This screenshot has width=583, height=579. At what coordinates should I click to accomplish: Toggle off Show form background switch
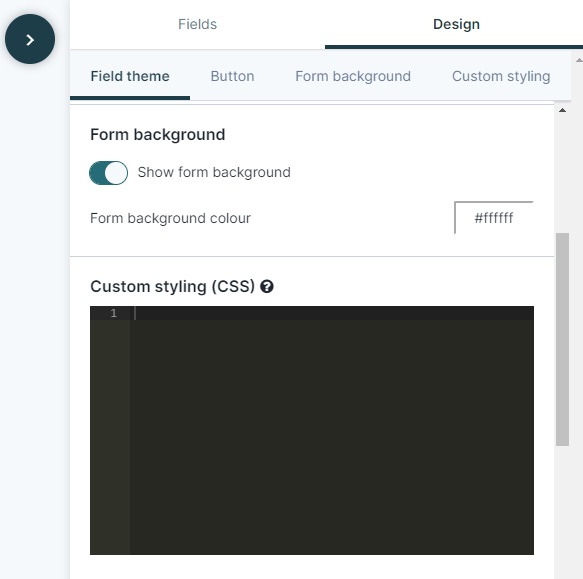109,173
